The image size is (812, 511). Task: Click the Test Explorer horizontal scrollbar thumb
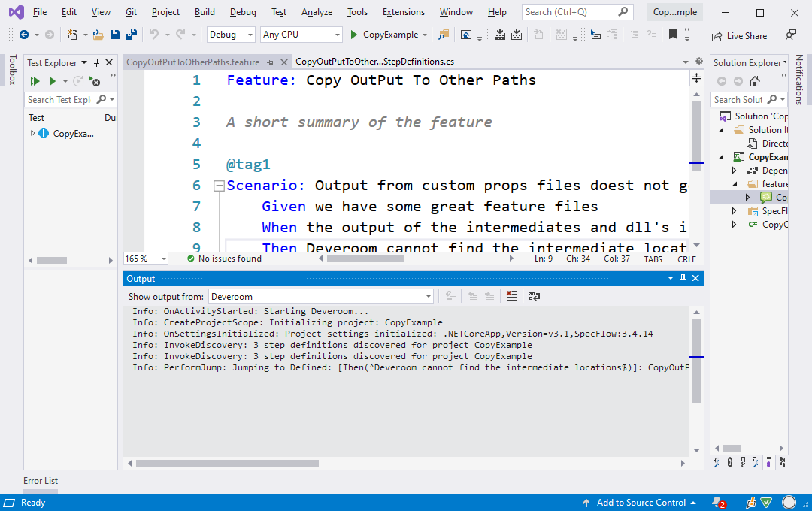point(51,261)
